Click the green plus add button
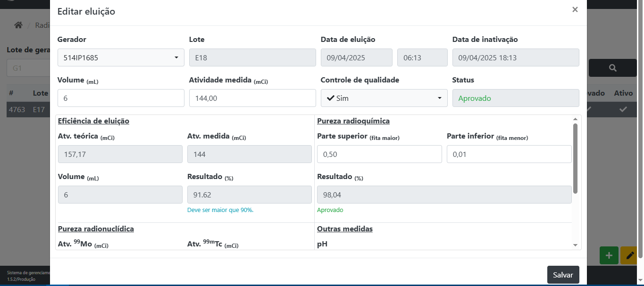Image resolution: width=644 pixels, height=286 pixels. [609, 255]
